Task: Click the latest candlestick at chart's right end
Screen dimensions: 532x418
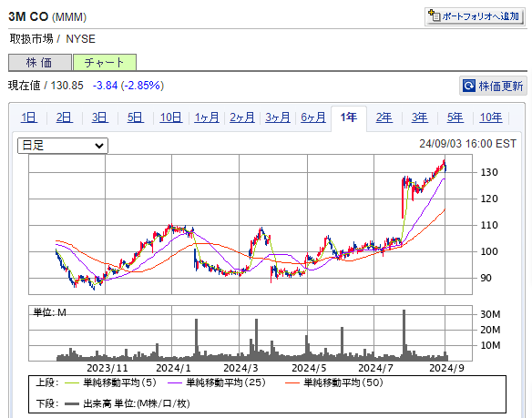Action: [x=445, y=168]
